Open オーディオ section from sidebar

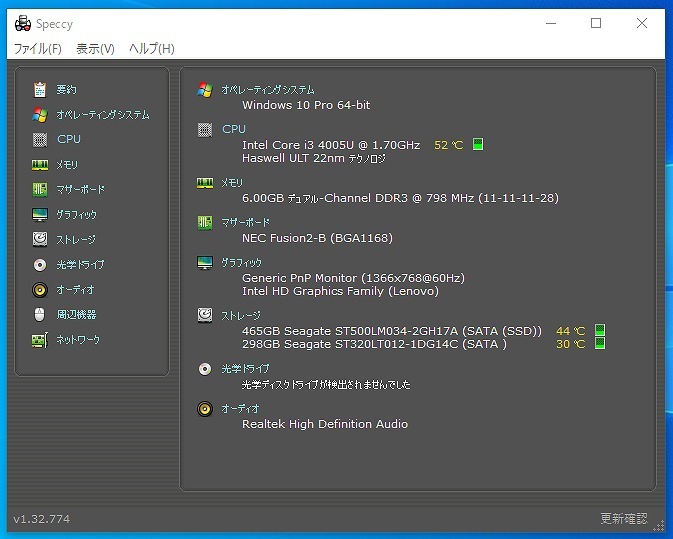[75, 290]
